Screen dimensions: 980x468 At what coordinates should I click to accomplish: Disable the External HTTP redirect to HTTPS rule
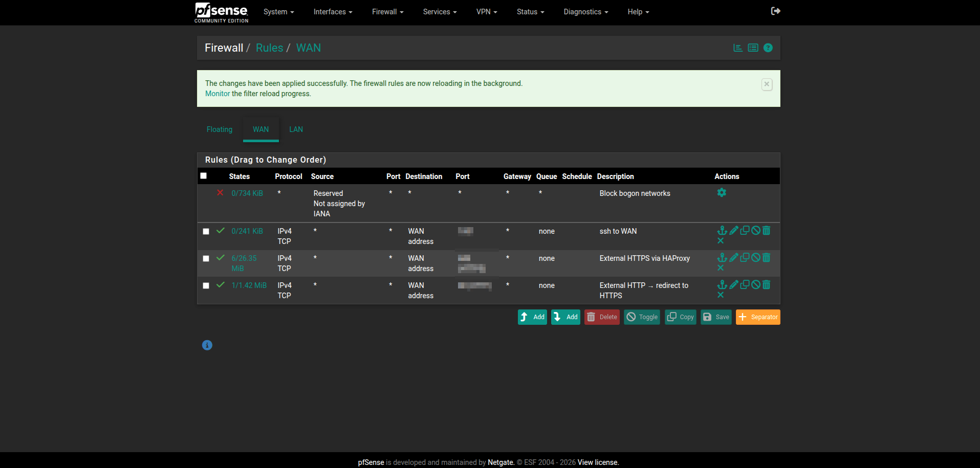click(756, 285)
